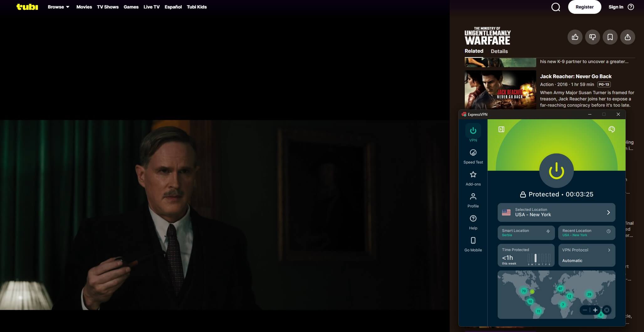Click the North America server cluster 70 on map
Screen dimensions: 644x332
click(x=524, y=291)
